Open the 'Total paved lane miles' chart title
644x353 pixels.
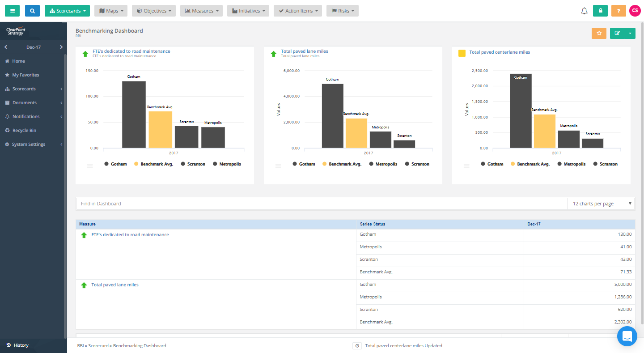305,51
